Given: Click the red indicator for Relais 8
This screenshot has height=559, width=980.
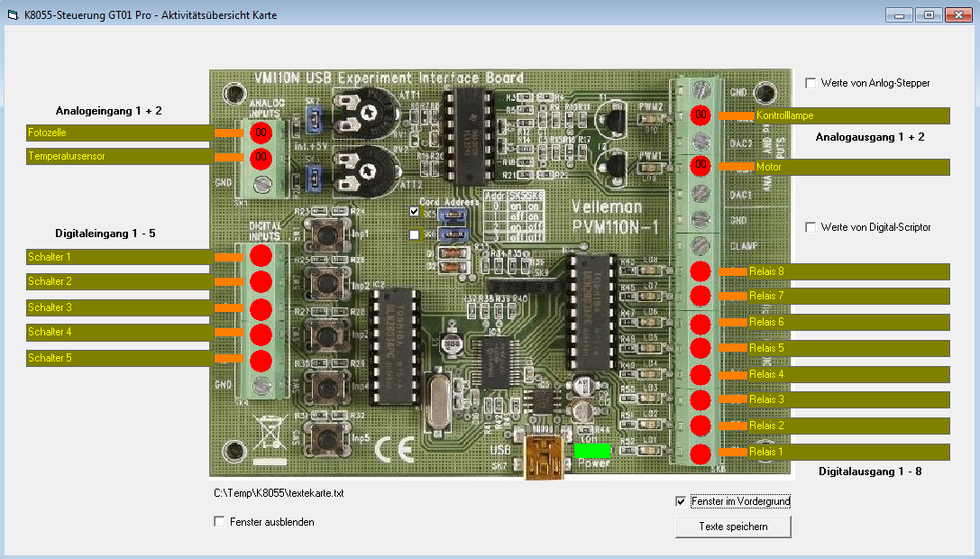Looking at the screenshot, I should [701, 271].
